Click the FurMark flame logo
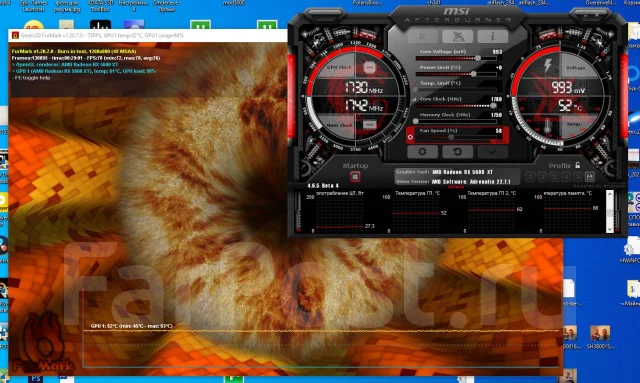640x383 pixels. coord(44,342)
